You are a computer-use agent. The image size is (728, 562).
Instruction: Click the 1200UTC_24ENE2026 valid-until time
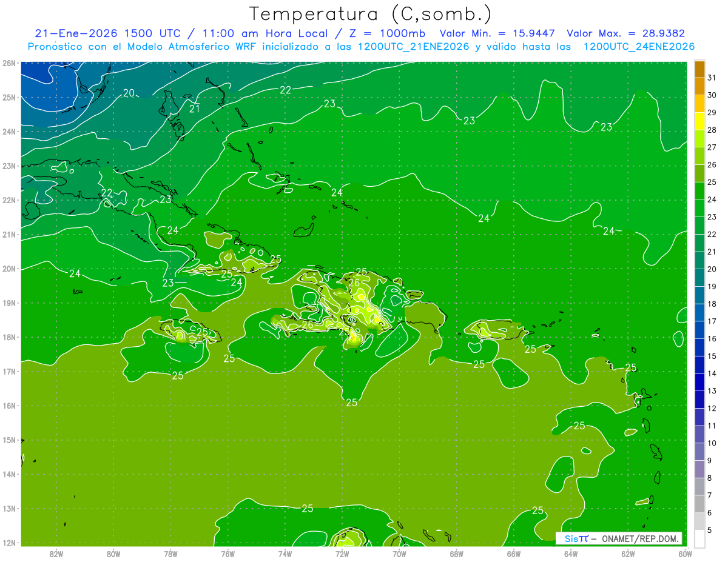point(638,47)
